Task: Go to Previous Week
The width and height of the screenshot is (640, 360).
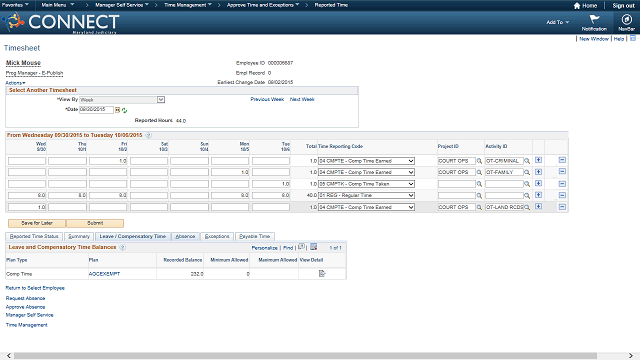Action: [x=267, y=99]
